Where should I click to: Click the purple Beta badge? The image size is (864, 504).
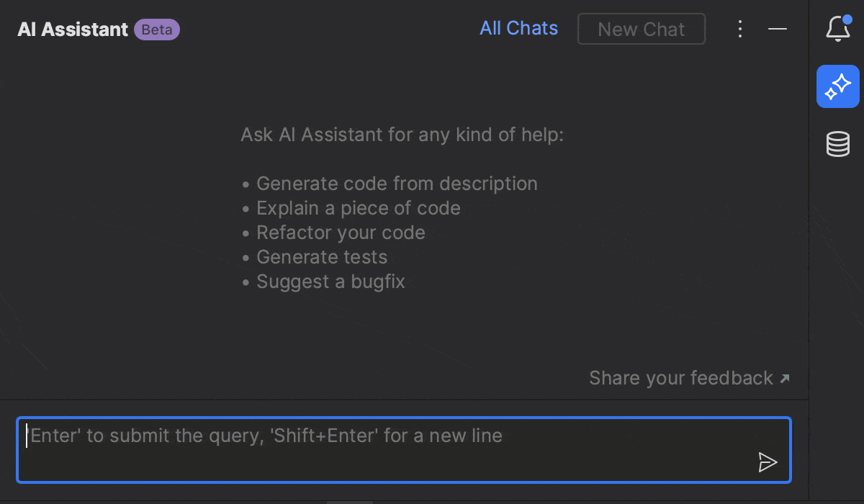(x=156, y=30)
